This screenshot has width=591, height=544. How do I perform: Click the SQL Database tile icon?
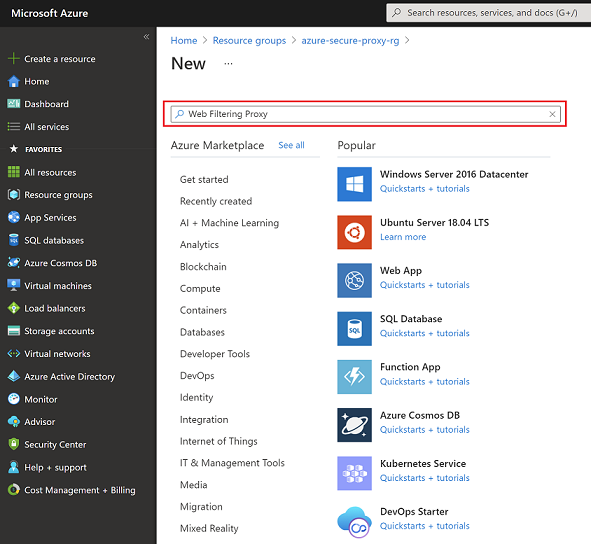click(354, 329)
